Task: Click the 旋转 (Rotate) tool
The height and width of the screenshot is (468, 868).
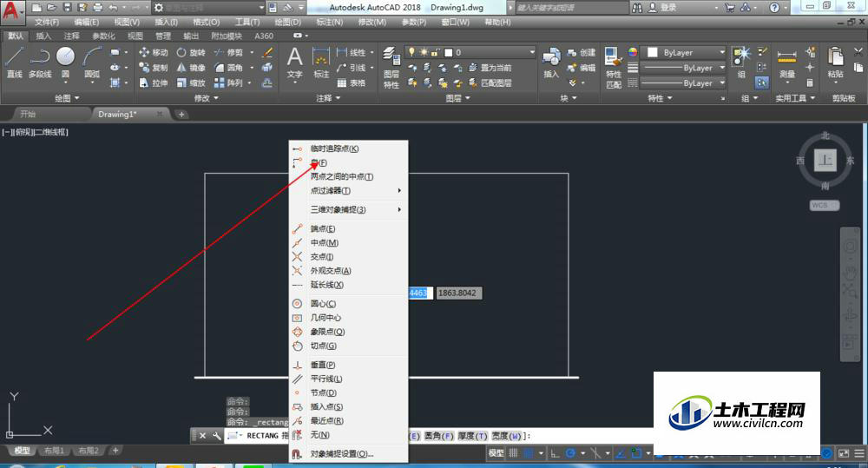Action: pos(191,52)
